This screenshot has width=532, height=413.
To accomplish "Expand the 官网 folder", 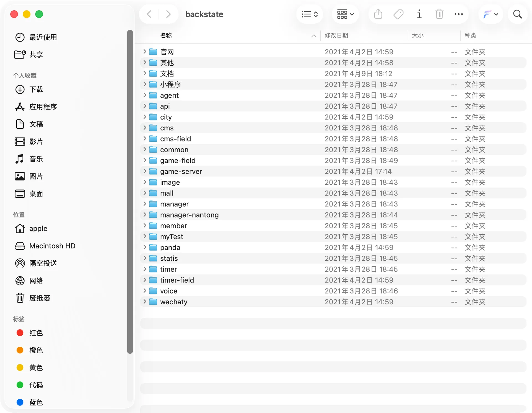I will tap(145, 52).
